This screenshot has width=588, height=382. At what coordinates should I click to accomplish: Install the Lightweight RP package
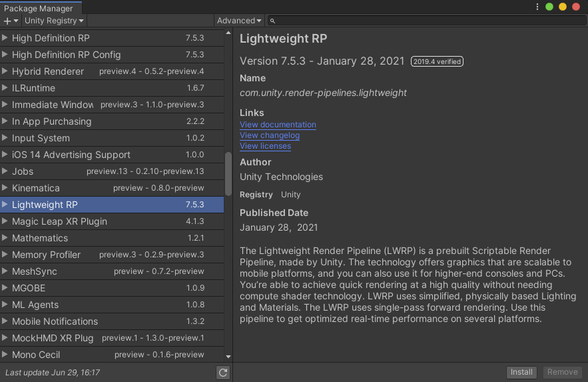[x=521, y=372]
